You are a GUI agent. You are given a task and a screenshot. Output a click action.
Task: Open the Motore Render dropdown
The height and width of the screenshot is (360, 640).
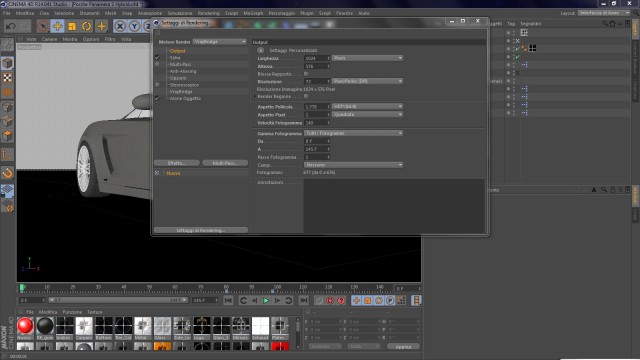[x=220, y=42]
